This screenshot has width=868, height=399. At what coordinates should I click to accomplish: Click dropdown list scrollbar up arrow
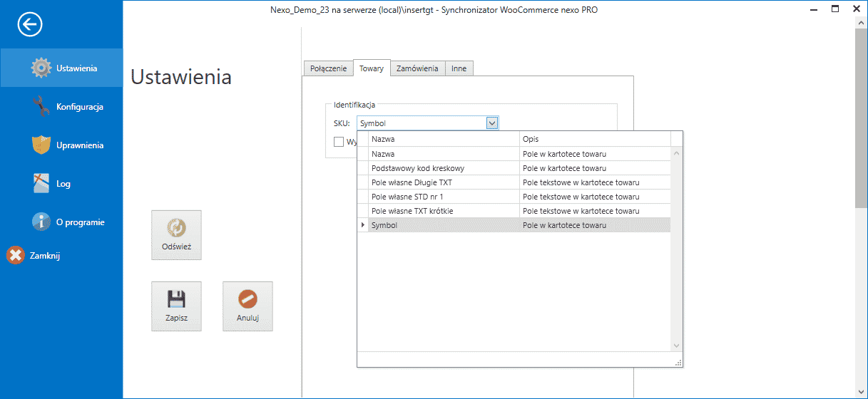[x=677, y=153]
